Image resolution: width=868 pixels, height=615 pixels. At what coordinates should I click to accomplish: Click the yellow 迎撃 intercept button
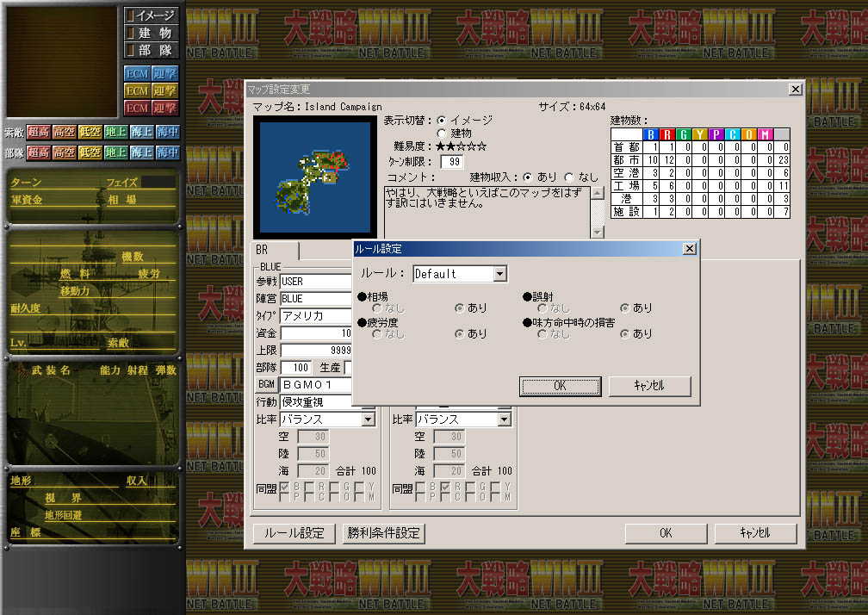coord(164,90)
